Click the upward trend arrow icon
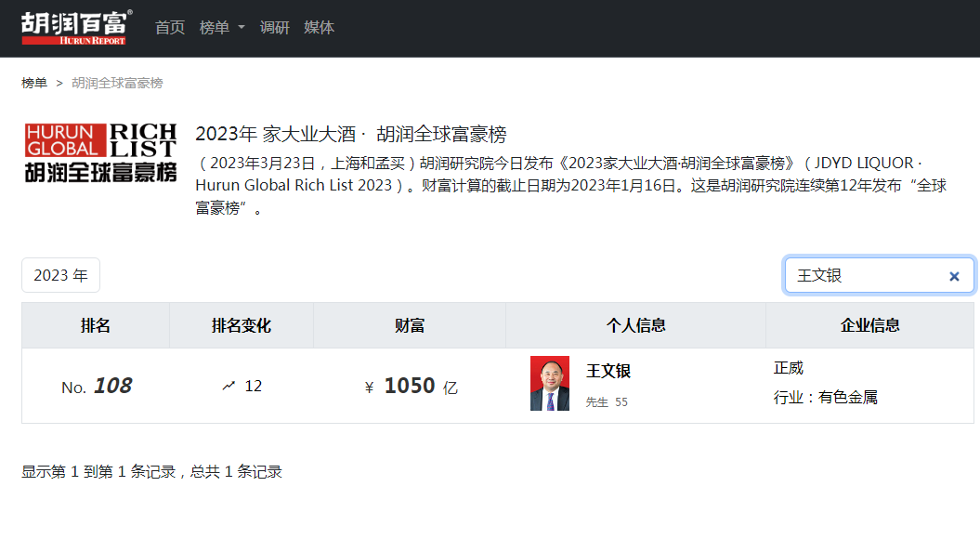The width and height of the screenshot is (980, 539). click(229, 386)
